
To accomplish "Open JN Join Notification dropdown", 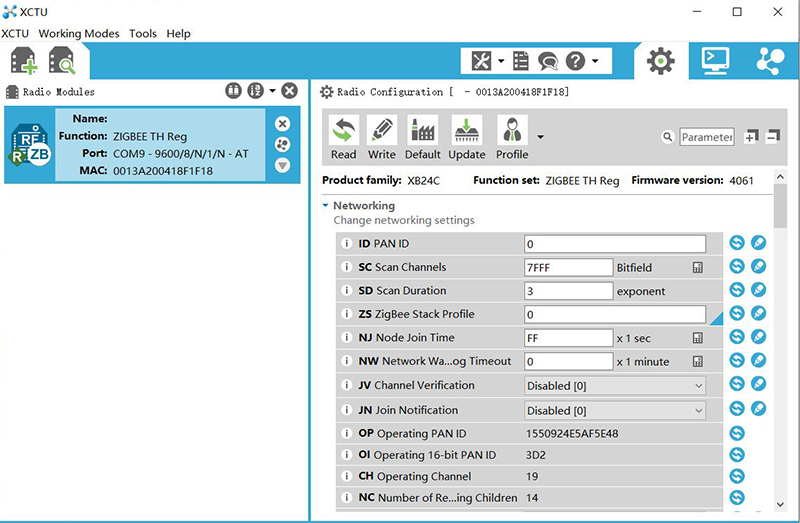I will click(x=615, y=410).
